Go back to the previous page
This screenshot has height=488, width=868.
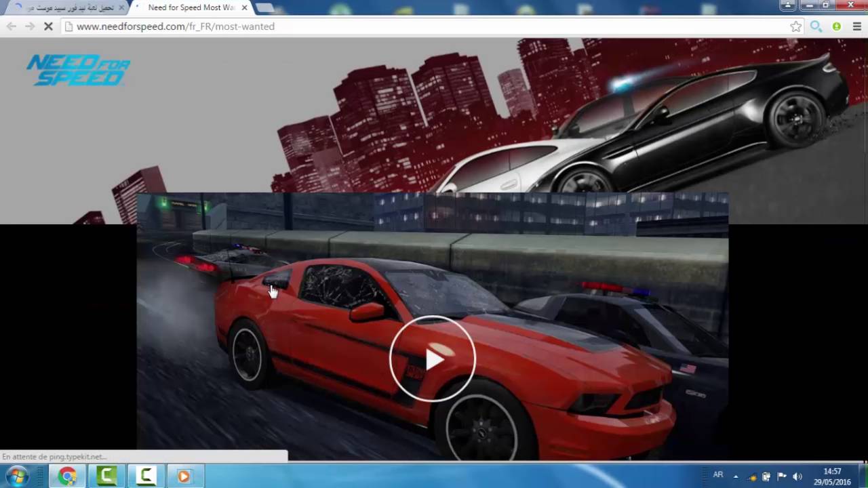coord(11,26)
